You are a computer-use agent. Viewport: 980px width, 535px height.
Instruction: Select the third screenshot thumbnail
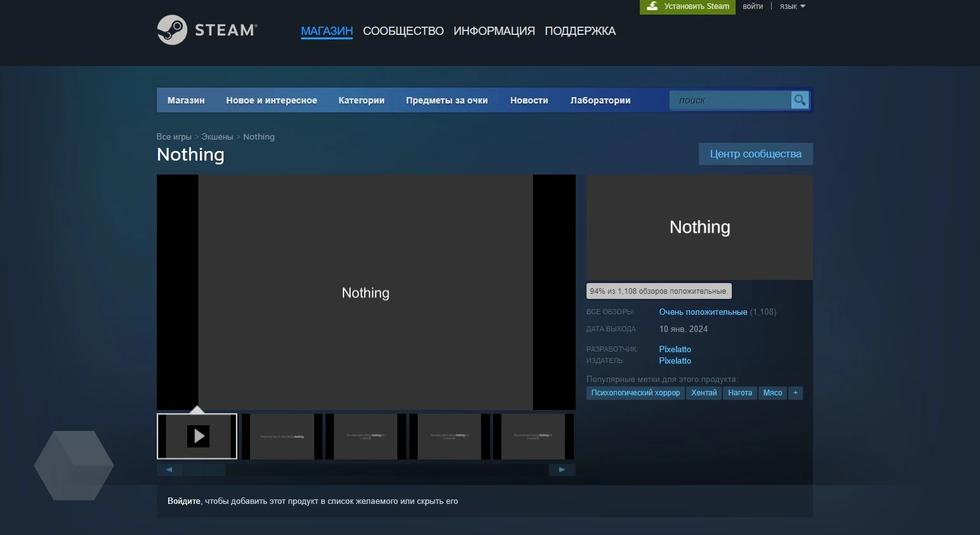click(x=366, y=437)
